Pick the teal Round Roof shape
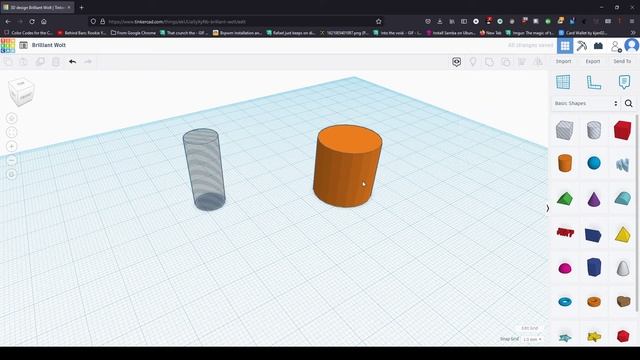Screen dimensions: 640x360 [x=623, y=198]
